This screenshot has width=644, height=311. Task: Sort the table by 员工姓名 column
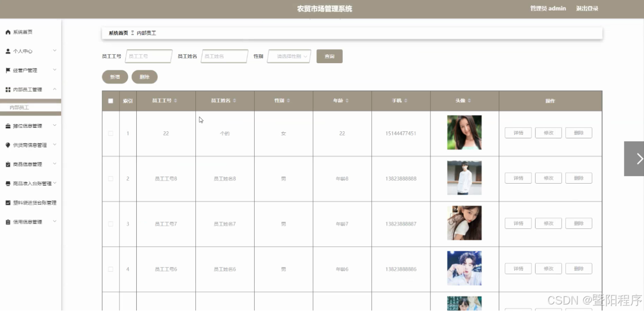click(235, 101)
